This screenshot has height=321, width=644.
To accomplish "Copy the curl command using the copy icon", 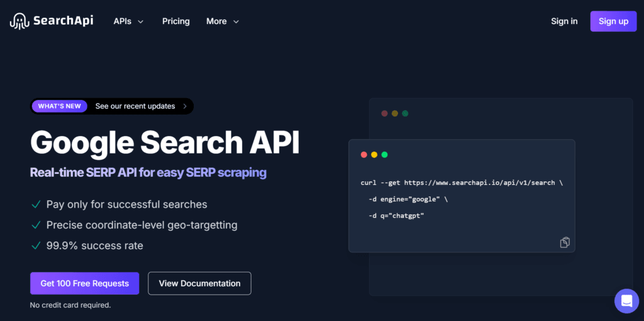I will point(565,242).
